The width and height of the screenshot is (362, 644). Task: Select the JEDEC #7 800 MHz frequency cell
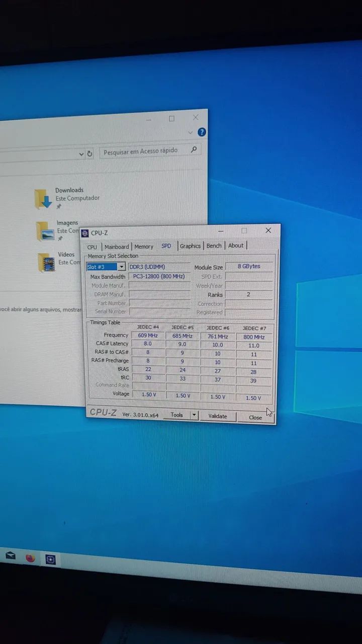pos(254,337)
